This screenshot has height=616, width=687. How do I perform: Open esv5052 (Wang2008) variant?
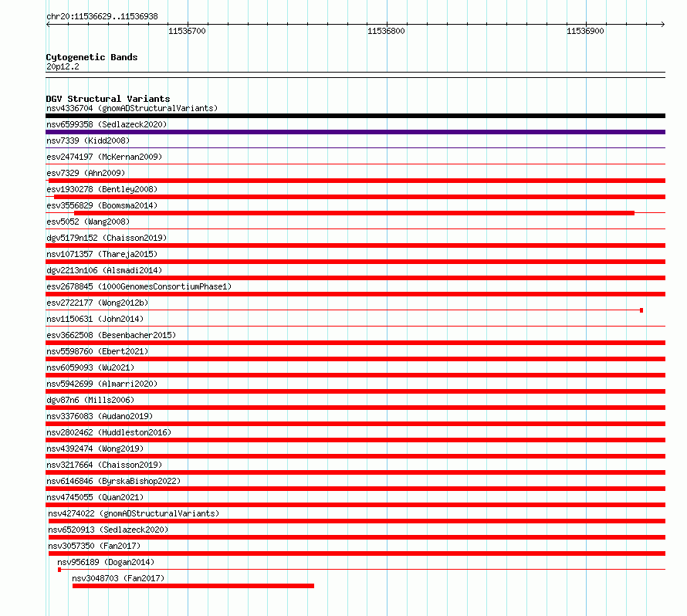click(x=88, y=222)
